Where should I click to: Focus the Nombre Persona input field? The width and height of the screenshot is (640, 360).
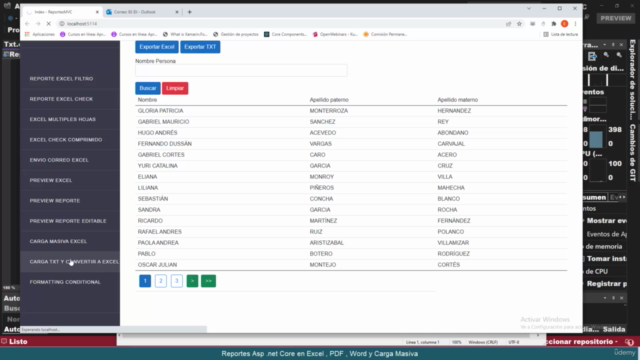(241, 71)
